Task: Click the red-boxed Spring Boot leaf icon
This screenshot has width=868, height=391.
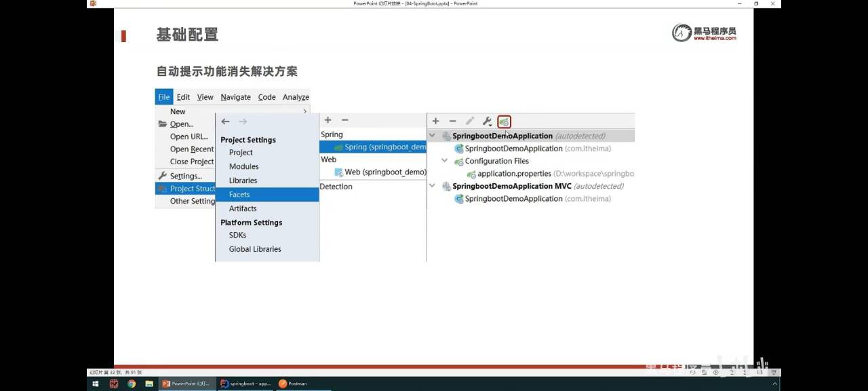Action: [504, 122]
